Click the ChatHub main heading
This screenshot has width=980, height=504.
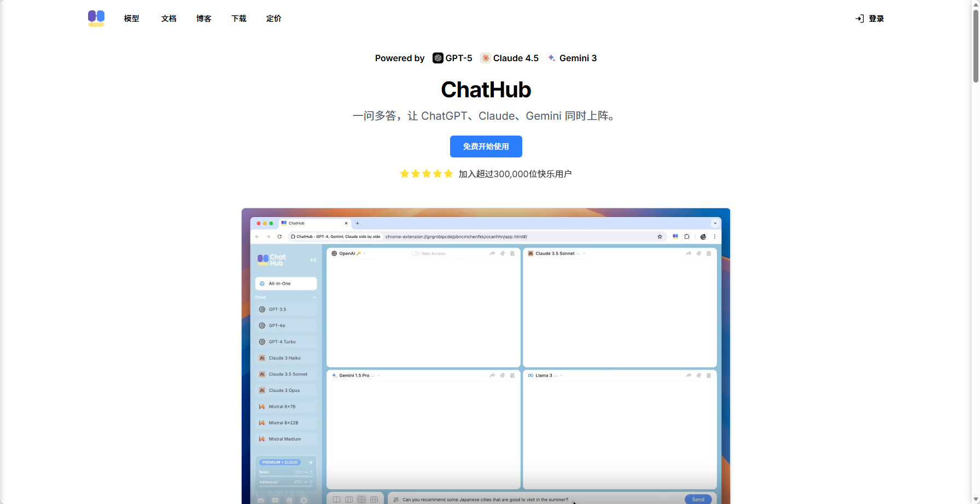click(x=486, y=90)
